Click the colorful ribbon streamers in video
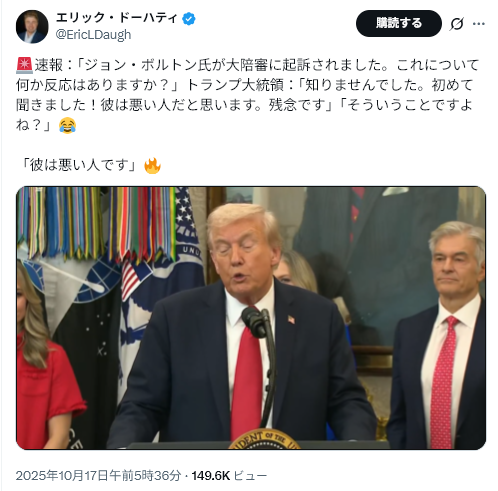This screenshot has height=491, width=498. (x=97, y=222)
